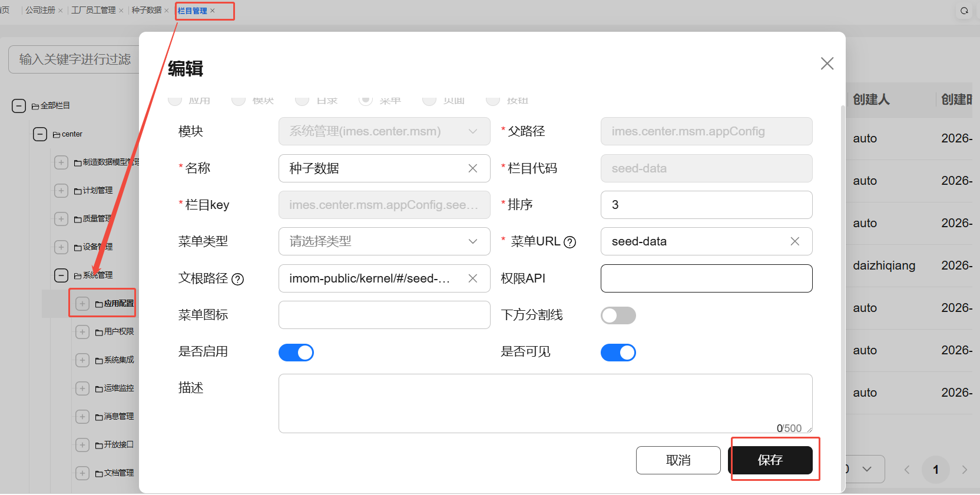Close the 种子数据 tab
Viewport: 980px width, 495px height.
167,11
